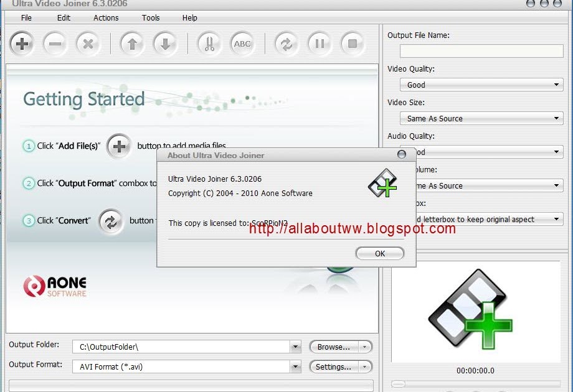Select the Move Down arrow icon
The width and height of the screenshot is (573, 392).
point(164,44)
